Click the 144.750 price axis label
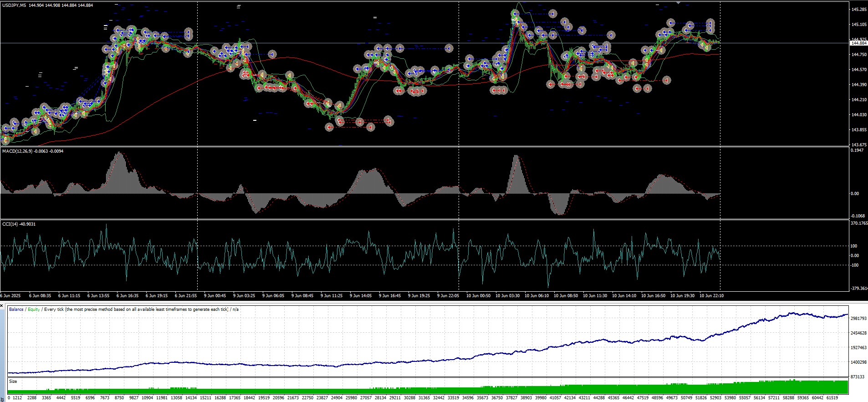The width and height of the screenshot is (868, 402). (x=858, y=55)
